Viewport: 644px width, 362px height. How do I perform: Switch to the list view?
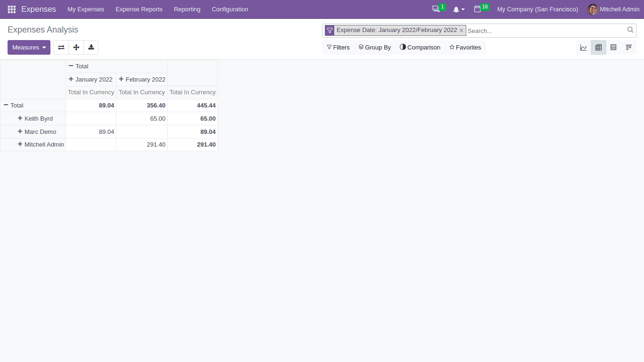pyautogui.click(x=613, y=47)
